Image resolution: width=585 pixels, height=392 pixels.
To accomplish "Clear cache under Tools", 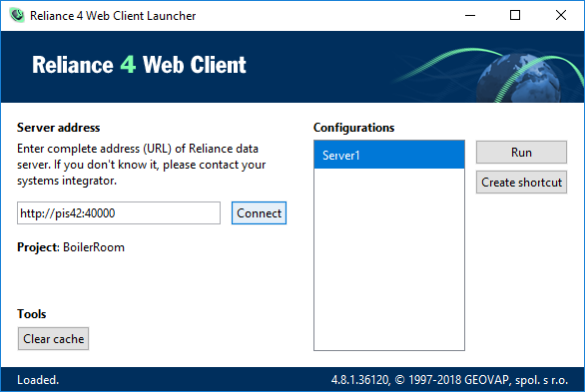I will pyautogui.click(x=53, y=339).
